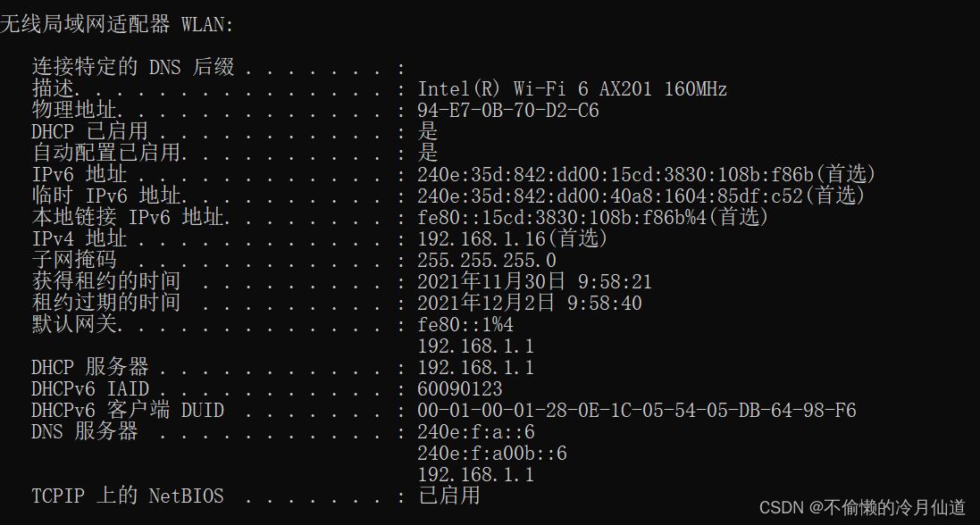
Task: Click the IPv4 address 192.168.1.16
Action: pos(512,239)
